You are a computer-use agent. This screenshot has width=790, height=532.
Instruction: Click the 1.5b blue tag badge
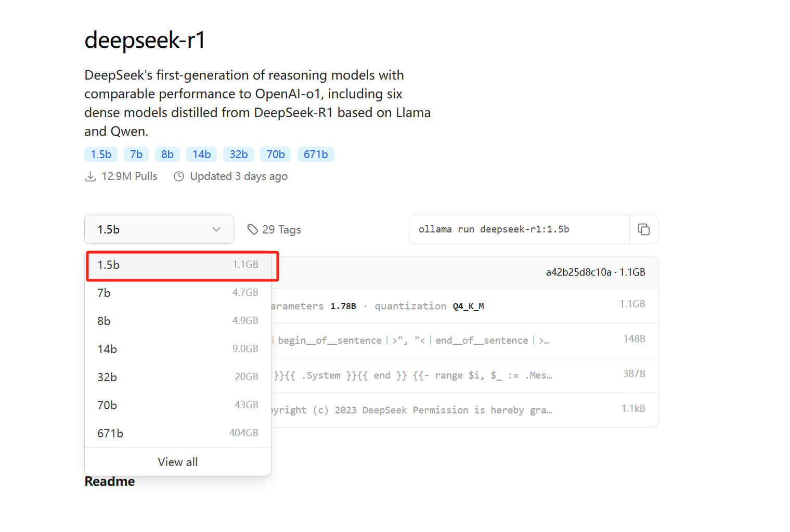[101, 154]
